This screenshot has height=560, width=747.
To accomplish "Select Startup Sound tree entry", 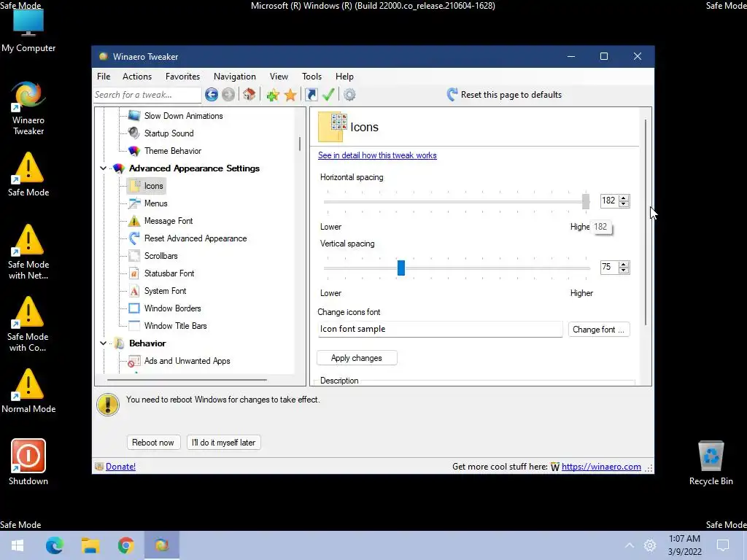I will coord(169,133).
